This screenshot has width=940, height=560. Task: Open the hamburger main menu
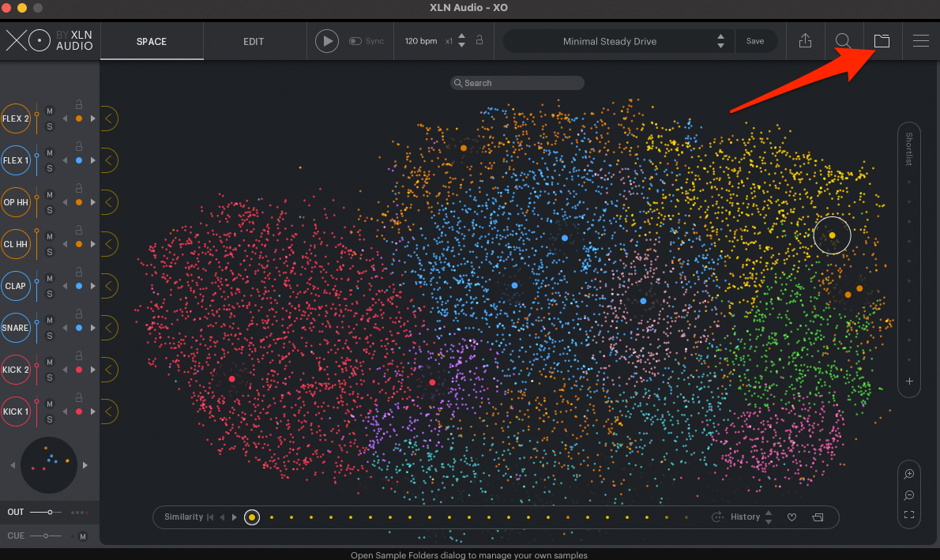coord(920,41)
